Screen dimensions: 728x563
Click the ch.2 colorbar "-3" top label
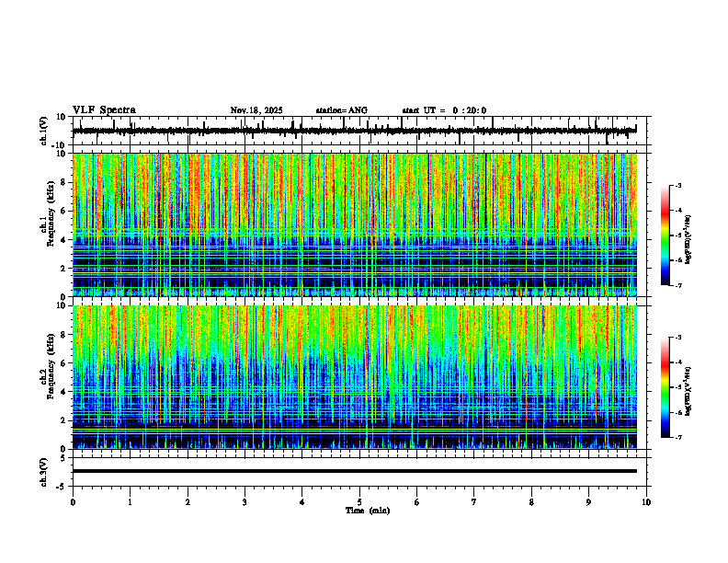pos(677,338)
